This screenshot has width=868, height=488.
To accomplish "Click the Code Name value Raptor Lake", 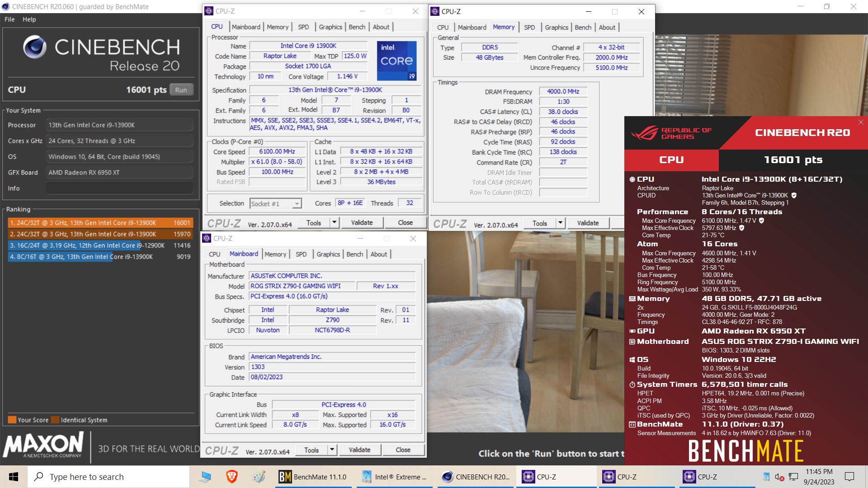I will [x=280, y=56].
